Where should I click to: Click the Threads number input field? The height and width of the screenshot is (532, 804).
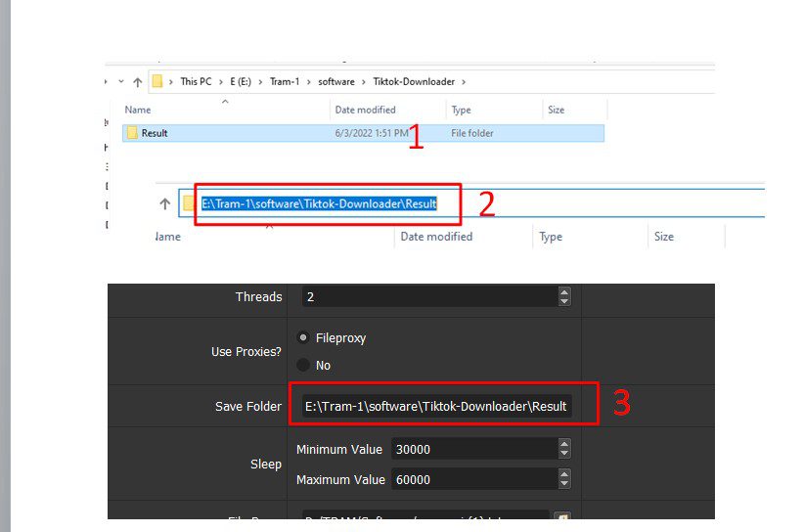pos(429,296)
